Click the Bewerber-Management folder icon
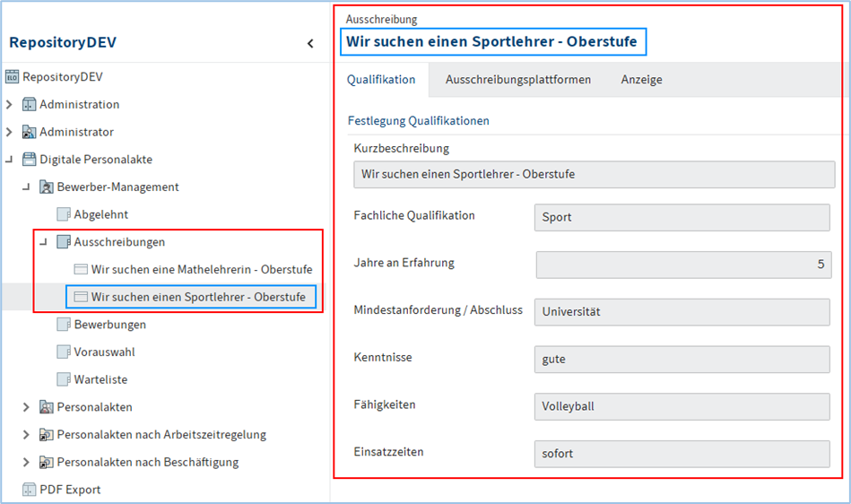The width and height of the screenshot is (851, 504). (46, 187)
